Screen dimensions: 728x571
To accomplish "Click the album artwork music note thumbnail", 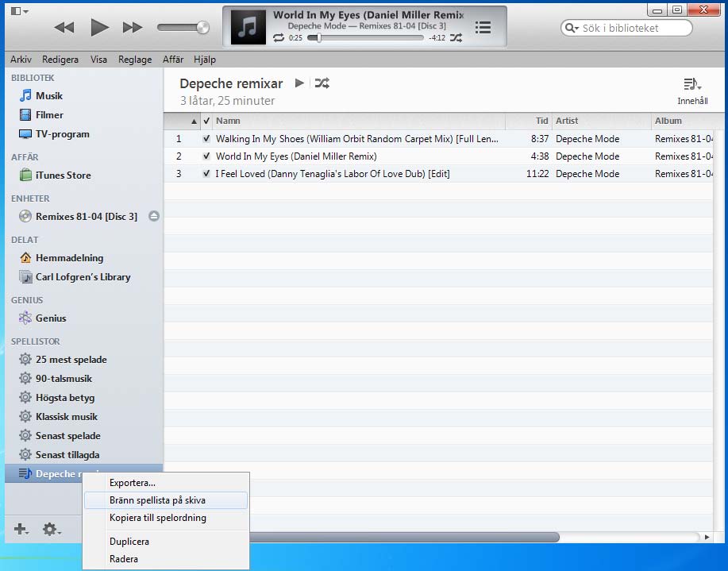I will point(248,27).
